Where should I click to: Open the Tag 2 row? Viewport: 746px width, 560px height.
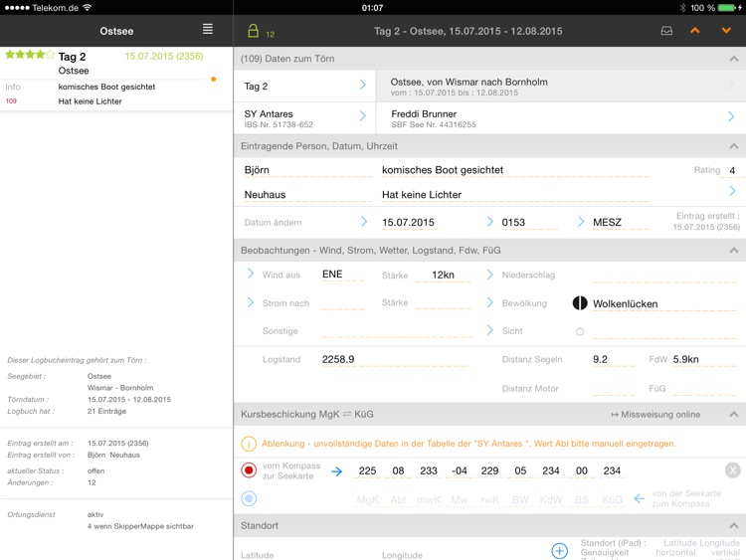point(305,87)
